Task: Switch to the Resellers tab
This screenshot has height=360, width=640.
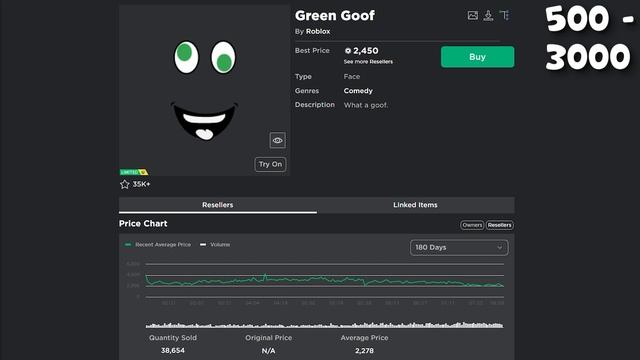Action: point(218,205)
